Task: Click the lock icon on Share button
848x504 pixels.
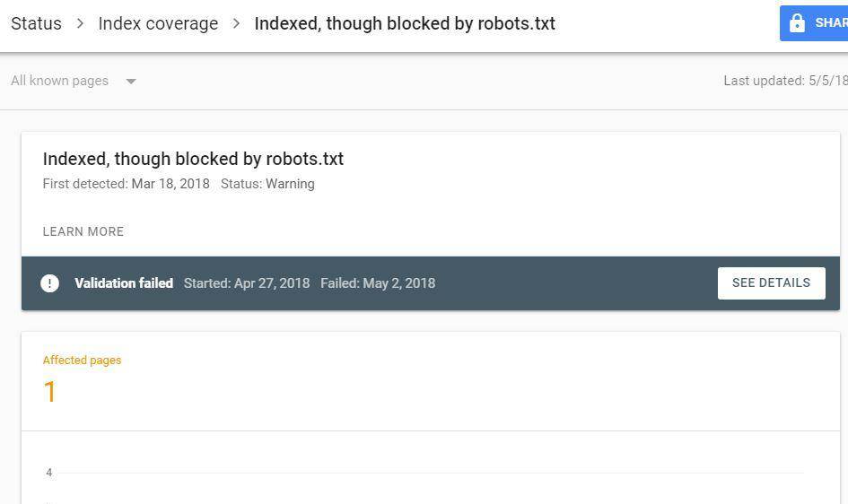Action: (x=797, y=24)
